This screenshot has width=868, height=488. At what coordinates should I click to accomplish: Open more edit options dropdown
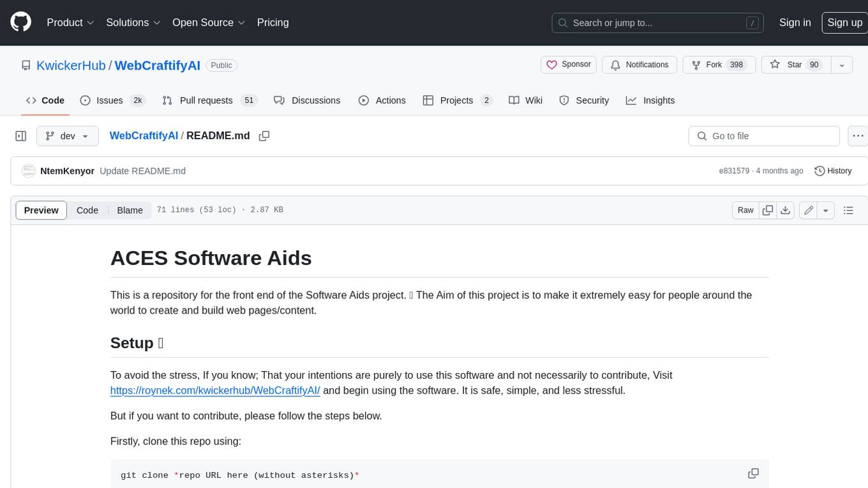[x=826, y=210]
